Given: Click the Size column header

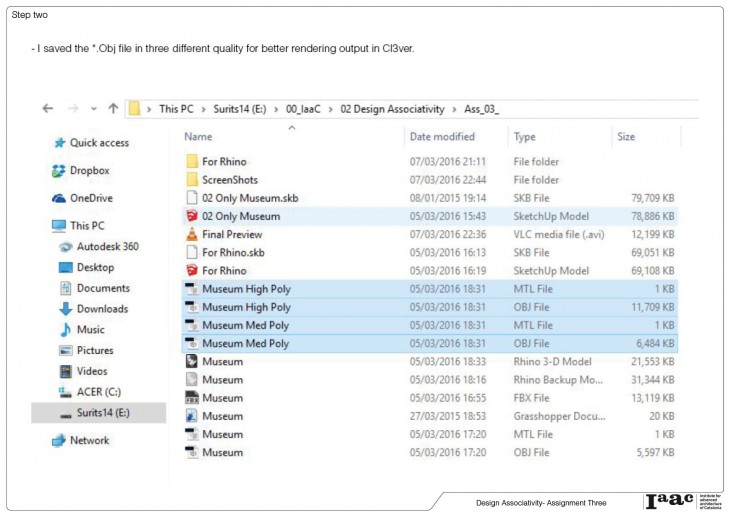Looking at the screenshot, I should pyautogui.click(x=626, y=137).
